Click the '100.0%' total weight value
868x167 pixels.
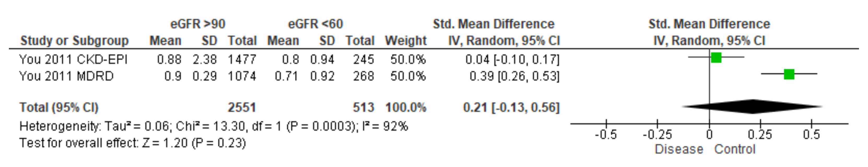tap(406, 108)
